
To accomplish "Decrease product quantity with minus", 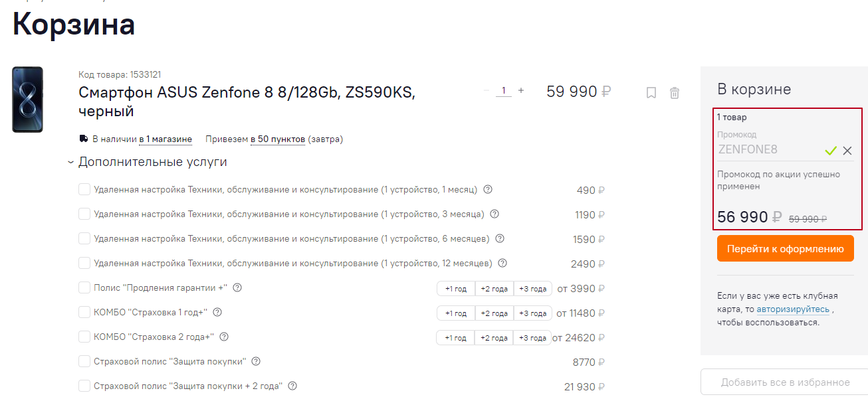I will [x=487, y=90].
